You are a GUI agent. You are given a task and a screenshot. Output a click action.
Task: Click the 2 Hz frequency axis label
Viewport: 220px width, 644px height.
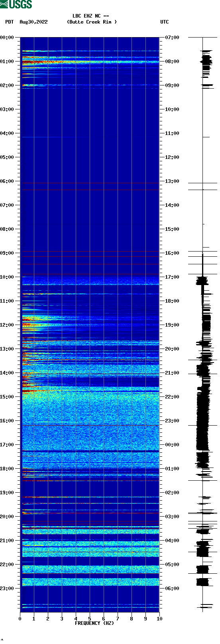tap(48, 619)
